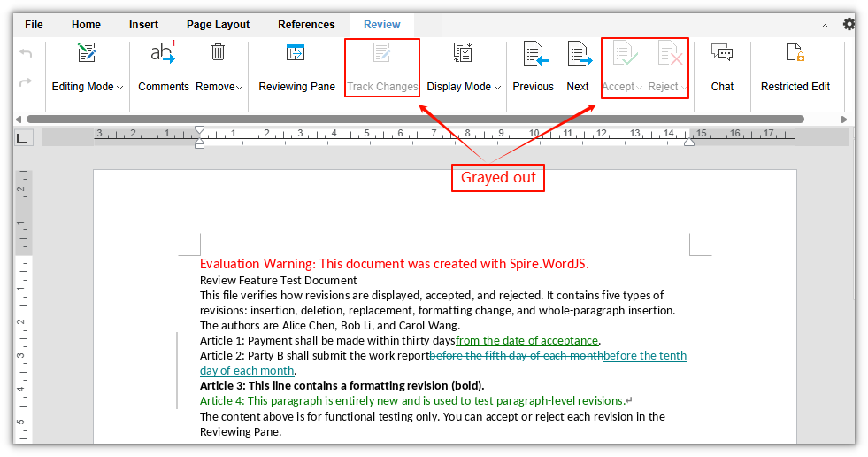The width and height of the screenshot is (868, 457).
Task: Click 'Article 1: Payment shall be made' text
Action: [x=327, y=340]
